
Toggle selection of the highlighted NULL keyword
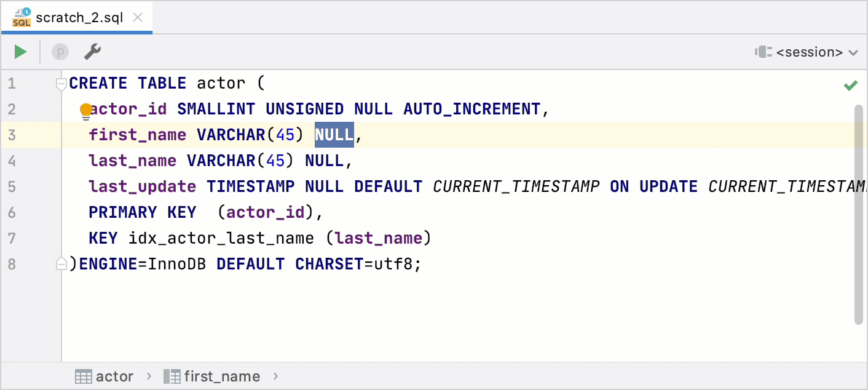(x=334, y=135)
